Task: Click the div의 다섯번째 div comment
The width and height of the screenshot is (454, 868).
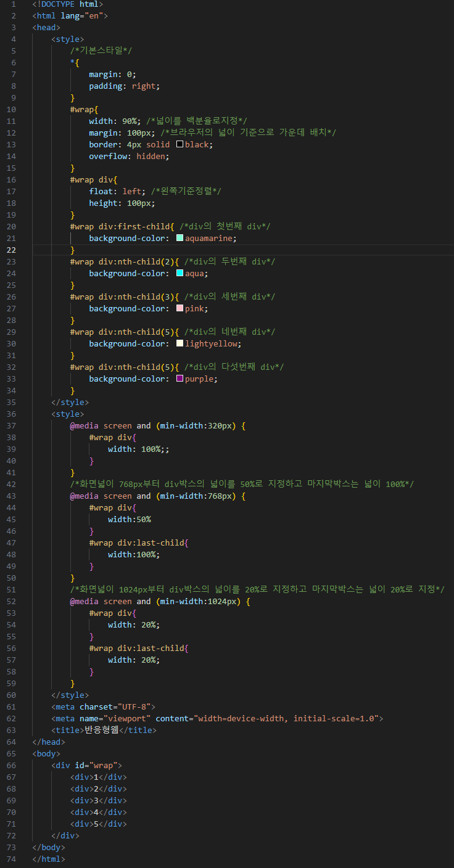Action: tap(234, 367)
